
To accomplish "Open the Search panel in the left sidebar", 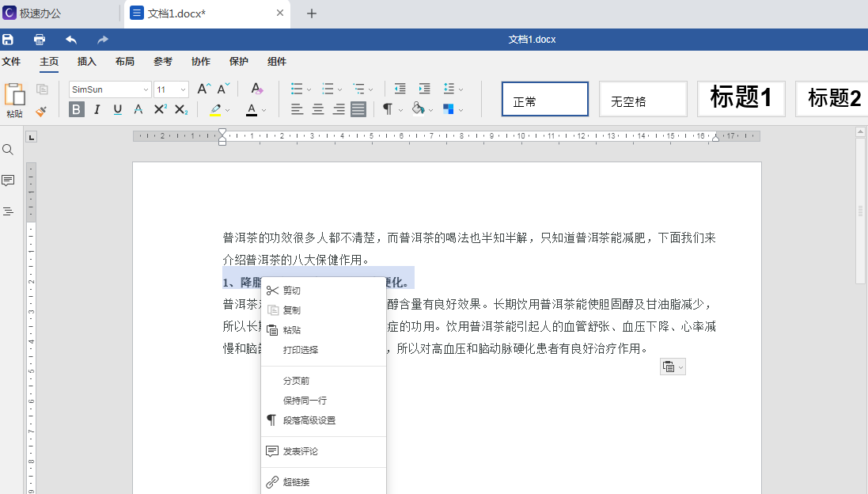I will tap(8, 150).
